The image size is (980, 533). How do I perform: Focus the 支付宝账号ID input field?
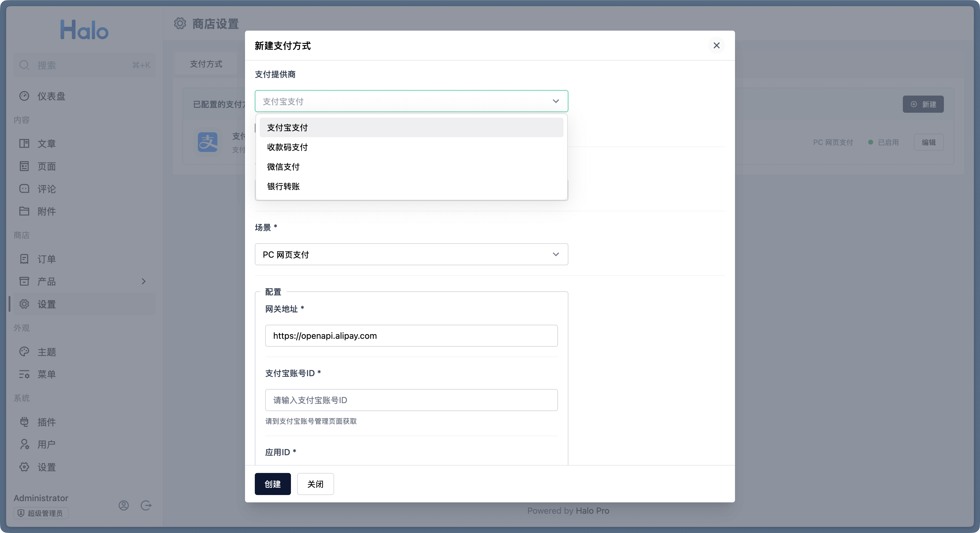pyautogui.click(x=411, y=400)
